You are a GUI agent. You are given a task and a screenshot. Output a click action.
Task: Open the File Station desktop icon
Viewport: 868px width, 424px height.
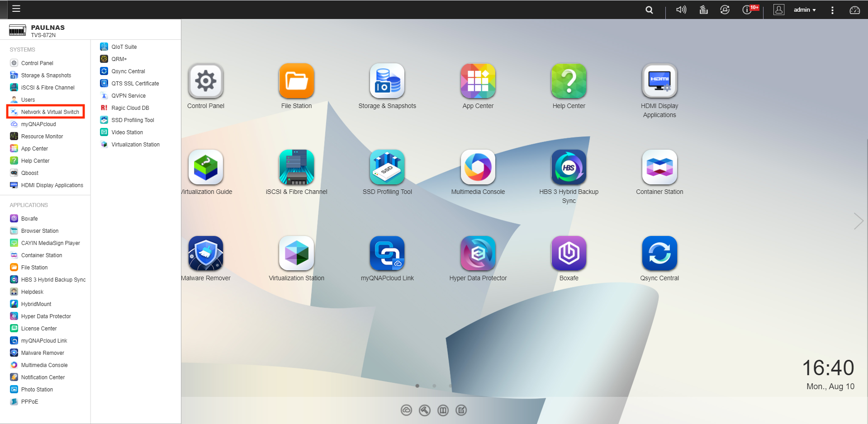pos(296,81)
